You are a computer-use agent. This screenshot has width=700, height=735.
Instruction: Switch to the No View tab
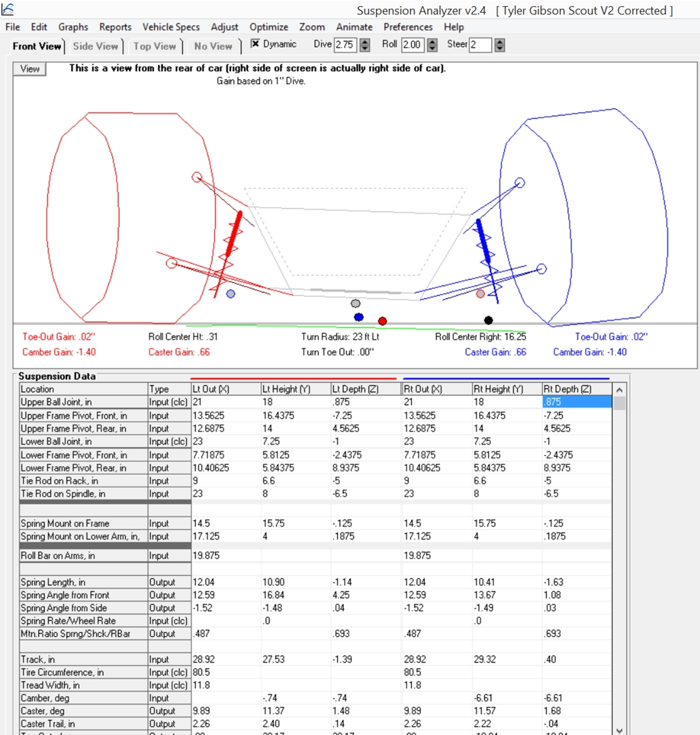click(x=214, y=46)
